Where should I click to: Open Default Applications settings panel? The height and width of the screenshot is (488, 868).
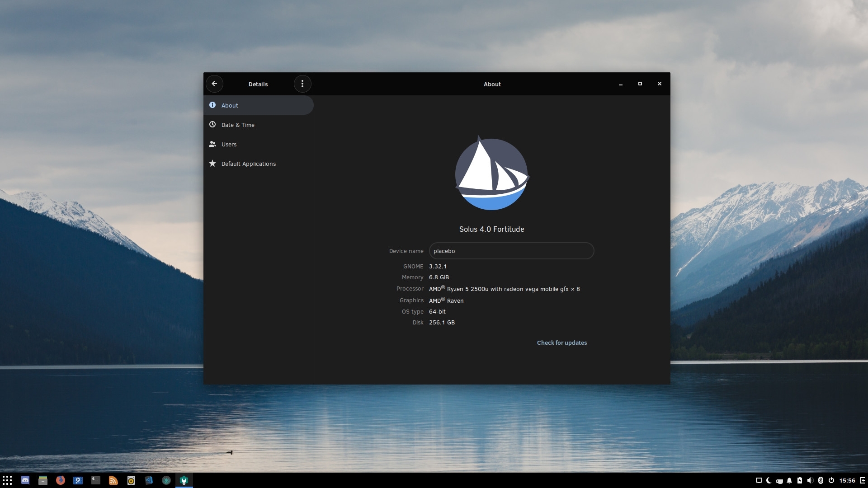coord(258,164)
